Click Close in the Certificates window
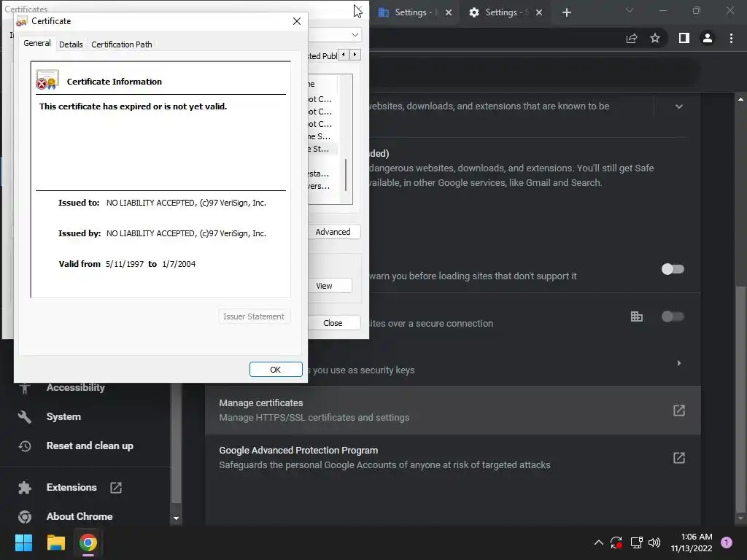 (333, 323)
